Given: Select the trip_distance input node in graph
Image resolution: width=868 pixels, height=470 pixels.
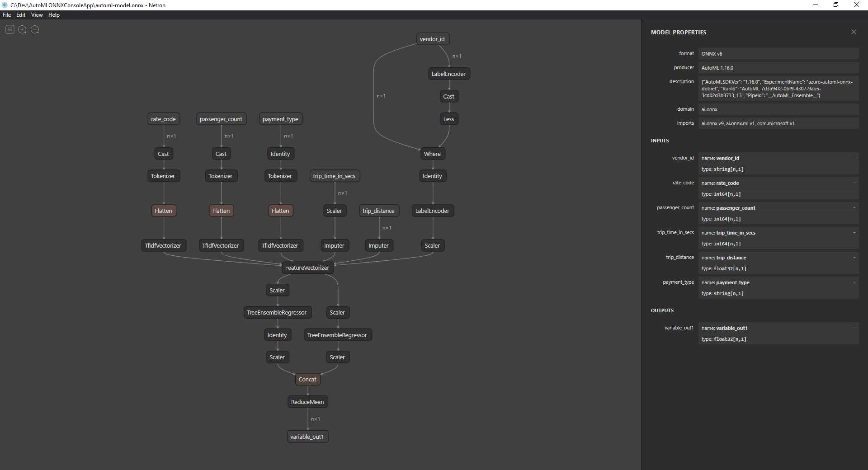Looking at the screenshot, I should [x=378, y=211].
